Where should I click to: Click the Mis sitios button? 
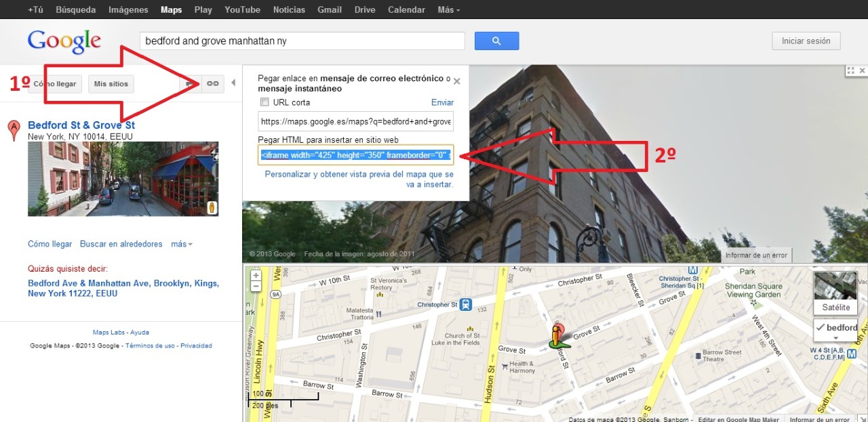point(111,84)
